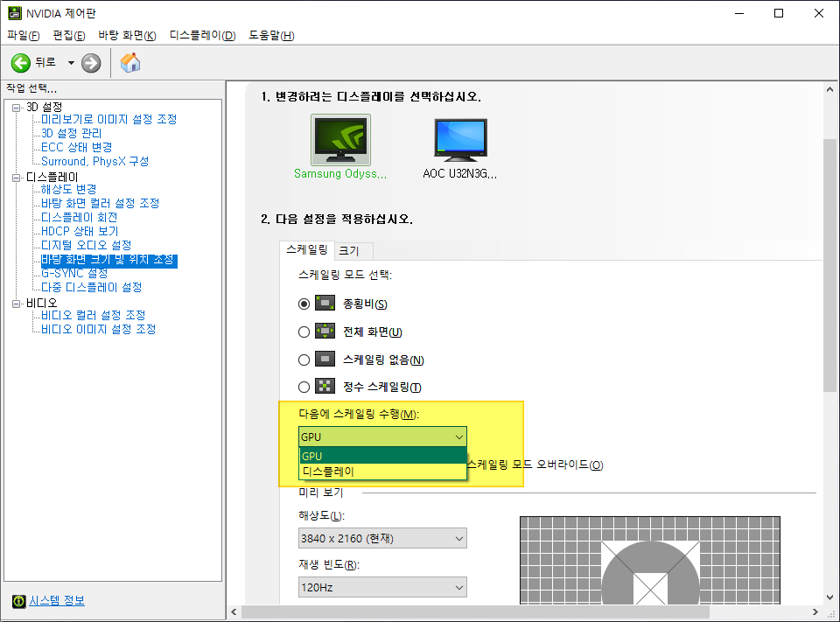Choose GPU from the dropdown list
The height and width of the screenshot is (622, 840).
[382, 456]
